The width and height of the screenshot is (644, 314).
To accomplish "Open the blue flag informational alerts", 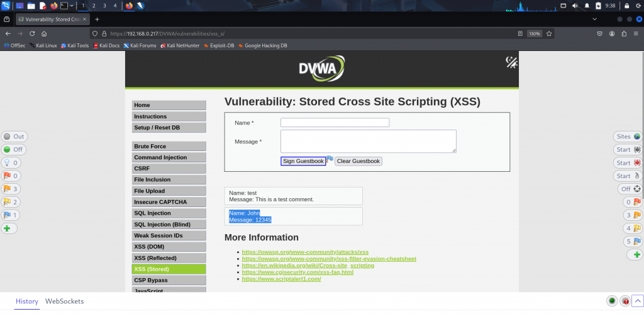I will point(11,215).
